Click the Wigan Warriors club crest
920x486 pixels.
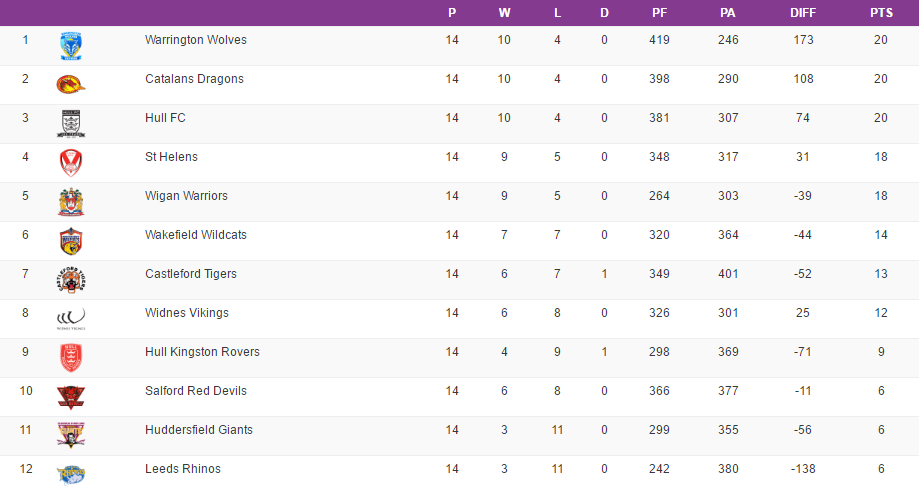click(71, 201)
